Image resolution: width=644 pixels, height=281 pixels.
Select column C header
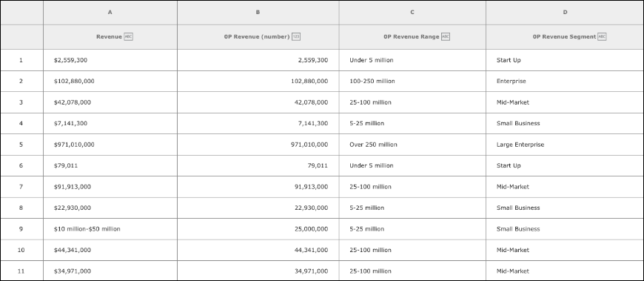[x=412, y=13]
